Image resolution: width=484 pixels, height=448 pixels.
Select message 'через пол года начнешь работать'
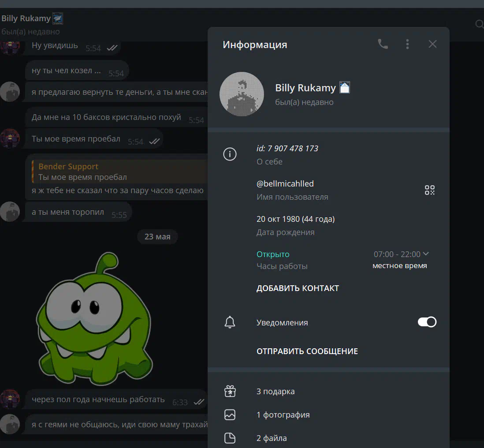[116, 400]
